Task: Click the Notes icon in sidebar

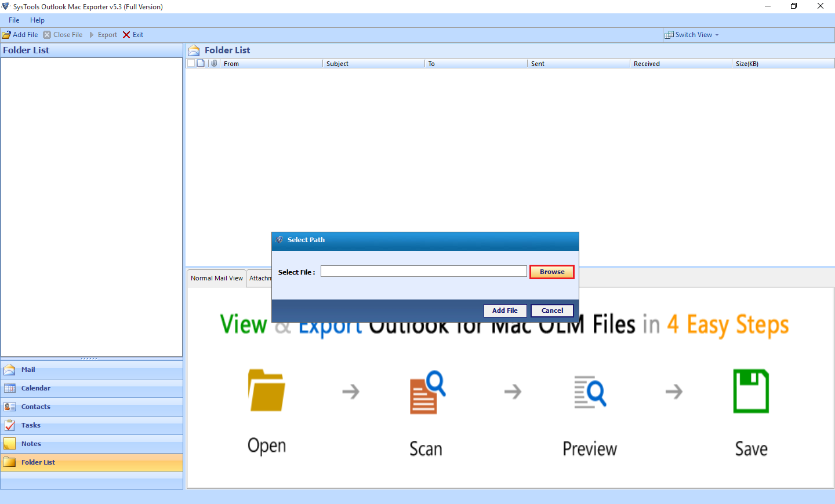Action: pyautogui.click(x=9, y=444)
